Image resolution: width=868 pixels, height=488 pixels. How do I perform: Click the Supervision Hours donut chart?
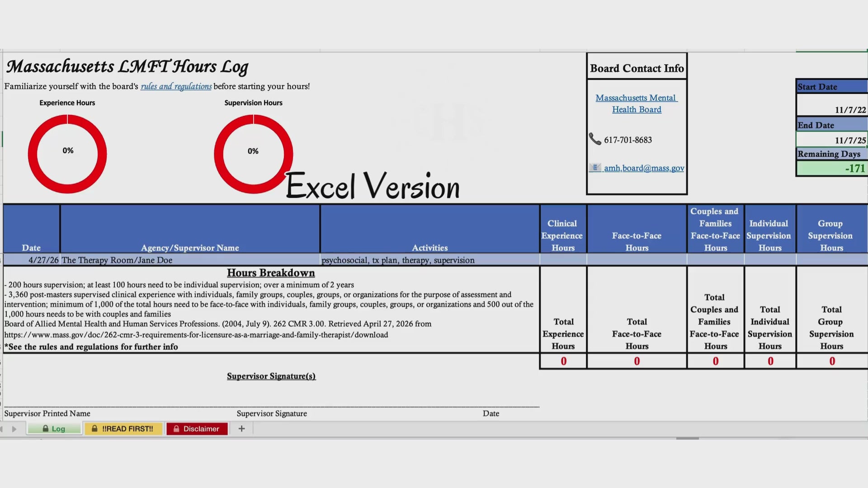(x=253, y=154)
